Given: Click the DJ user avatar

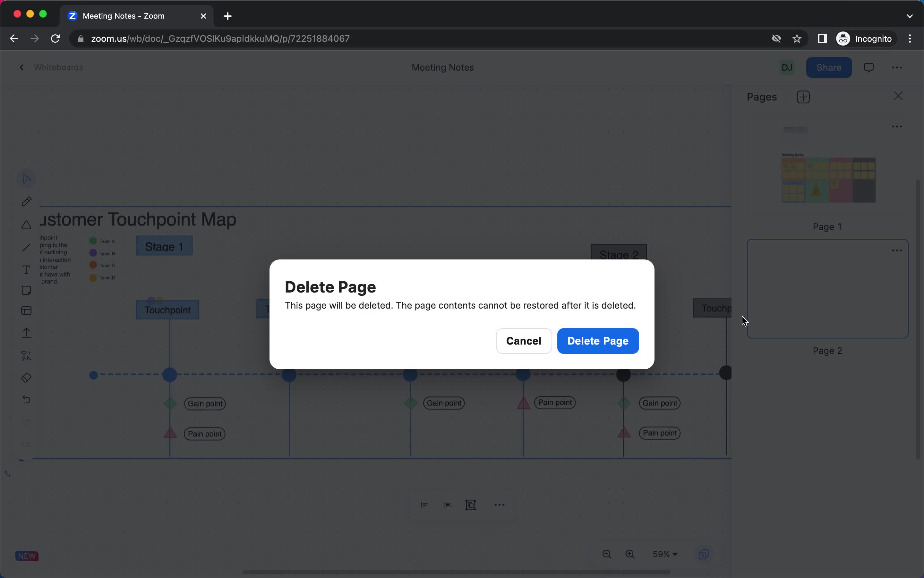Looking at the screenshot, I should click(787, 68).
